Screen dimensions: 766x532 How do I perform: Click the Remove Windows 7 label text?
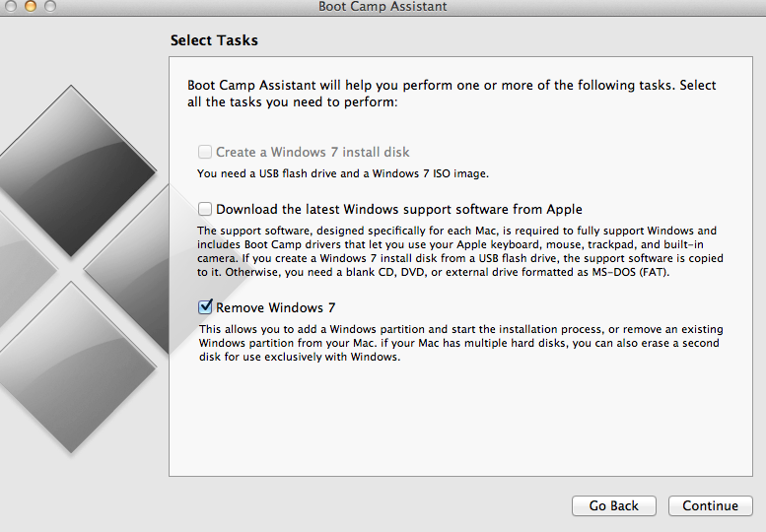coord(275,307)
